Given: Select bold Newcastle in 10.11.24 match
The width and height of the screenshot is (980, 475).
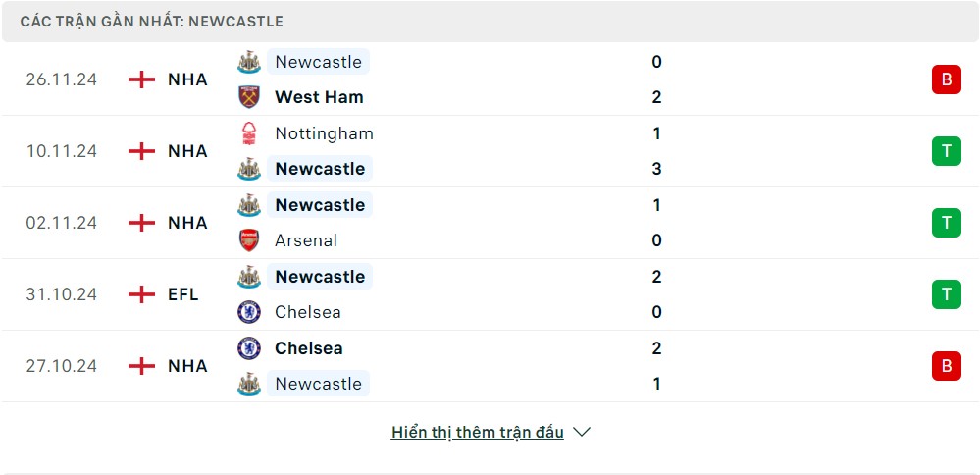Looking at the screenshot, I should 320,169.
